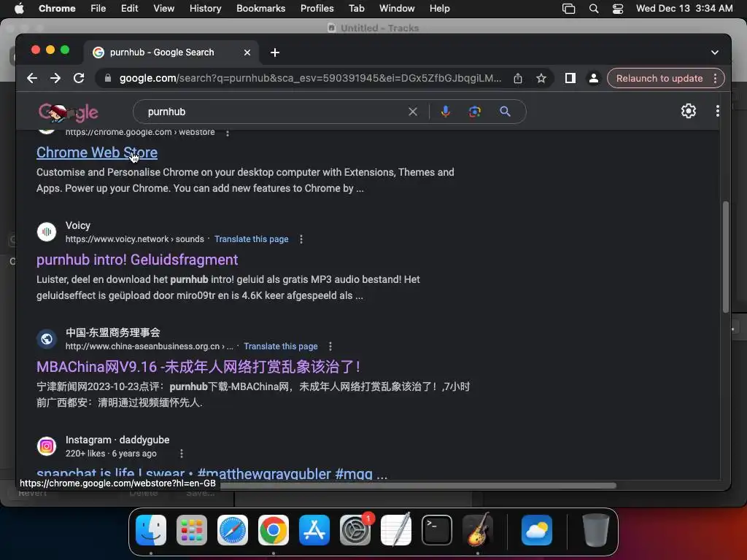This screenshot has height=560, width=747.
Task: Open Google page options next to gear
Action: click(x=717, y=111)
